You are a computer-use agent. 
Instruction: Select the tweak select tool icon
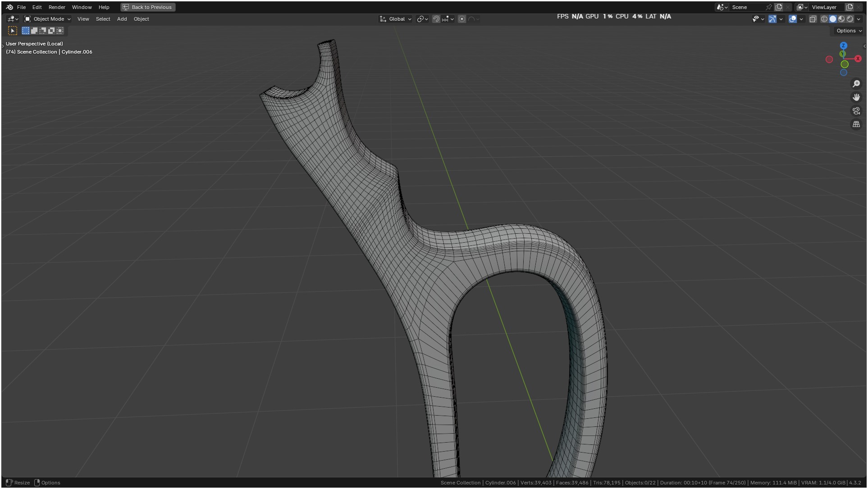click(13, 31)
